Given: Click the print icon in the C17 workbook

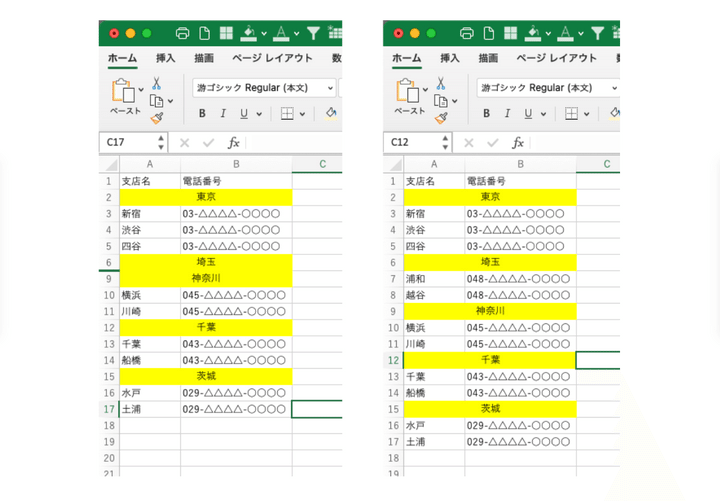Looking at the screenshot, I should coord(182,33).
